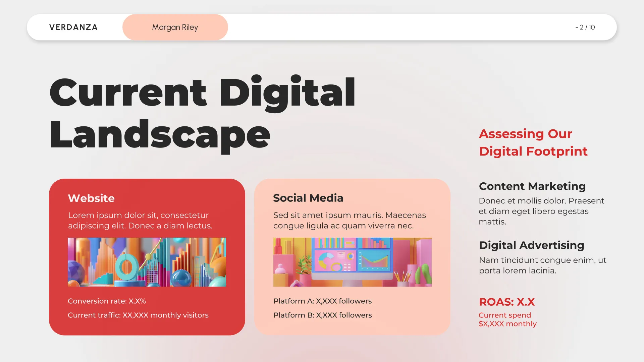Click the Assessing Our Digital Footprint heading
Image resolution: width=644 pixels, height=362 pixels.
pos(533,142)
